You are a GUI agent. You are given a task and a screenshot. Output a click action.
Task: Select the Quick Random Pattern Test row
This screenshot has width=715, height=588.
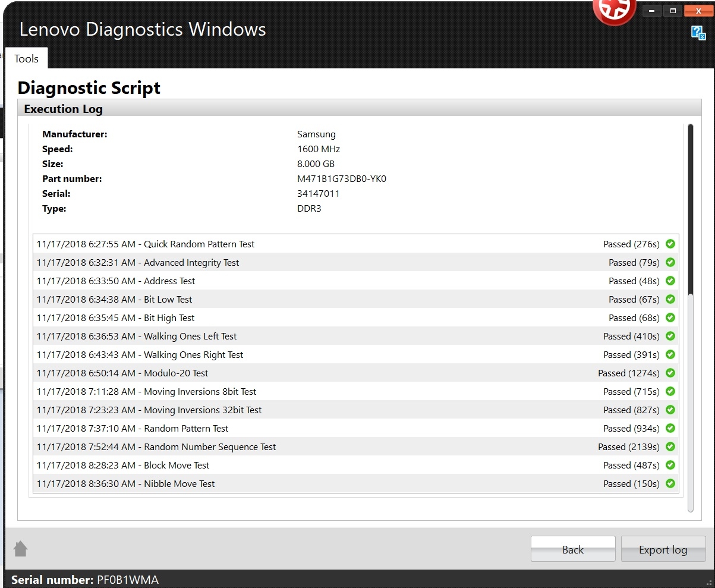pos(355,244)
